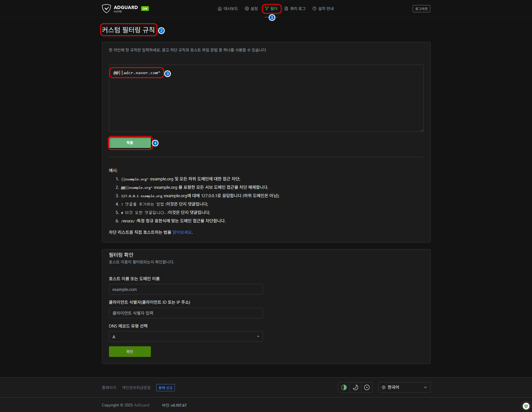The height and width of the screenshot is (412, 532).
Task: Open the 알아보세요 blocklist hosting link
Action: (x=182, y=232)
